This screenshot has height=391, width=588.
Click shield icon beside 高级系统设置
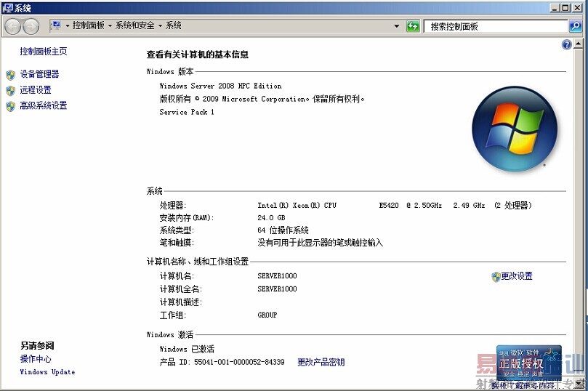tap(10, 106)
